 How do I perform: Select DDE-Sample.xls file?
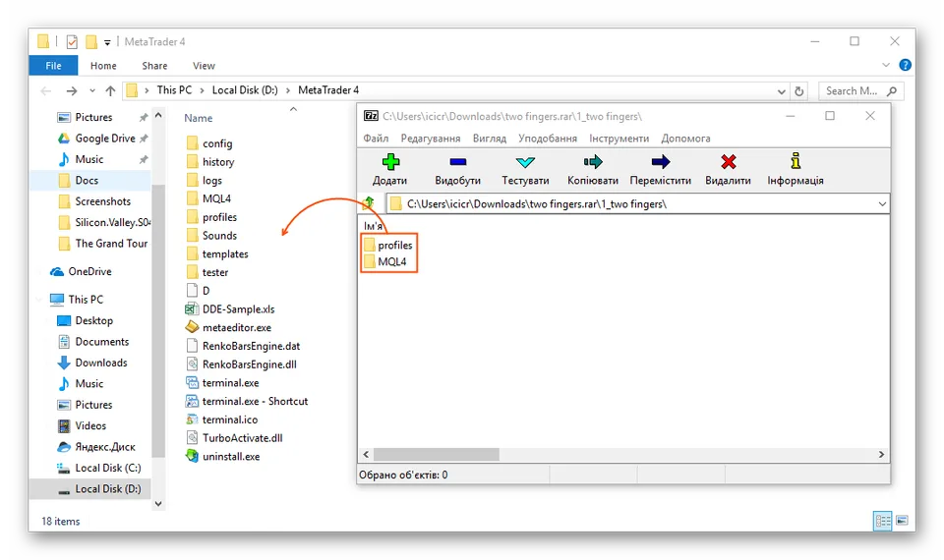coord(230,309)
